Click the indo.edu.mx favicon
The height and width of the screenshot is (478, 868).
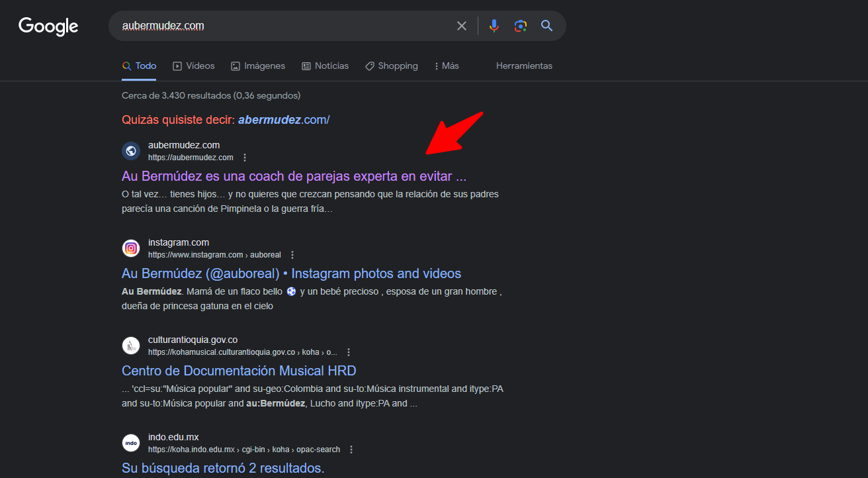tap(131, 443)
